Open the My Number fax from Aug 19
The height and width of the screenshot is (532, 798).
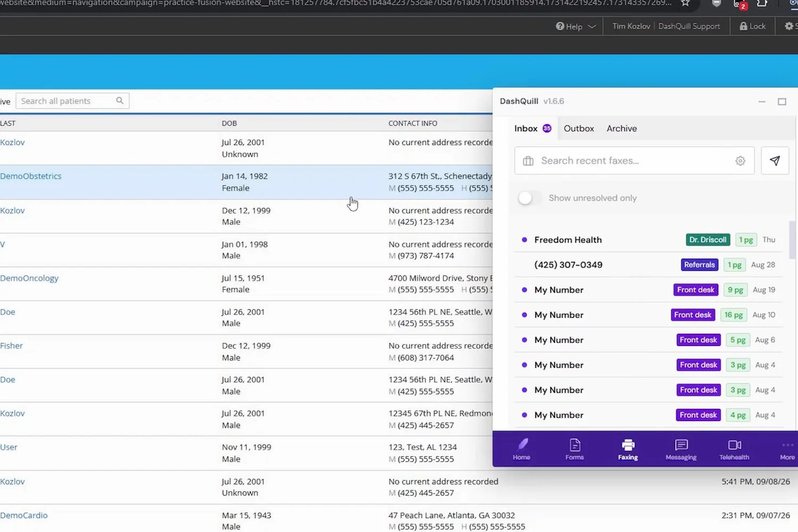[649, 290]
